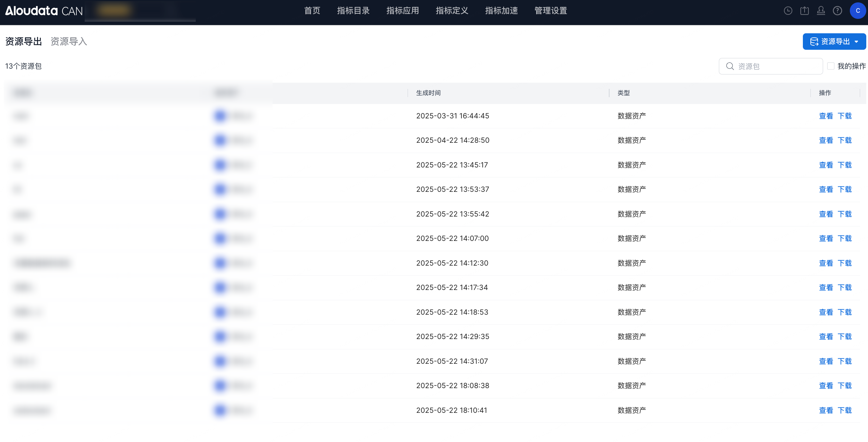Viewport: 868px width, 442px height.
Task: Open the help question mark icon
Action: [x=837, y=11]
